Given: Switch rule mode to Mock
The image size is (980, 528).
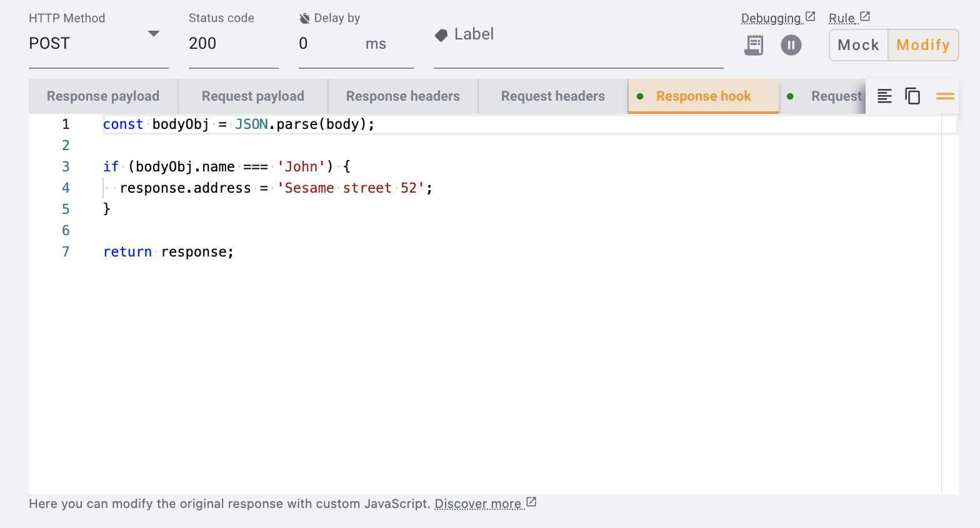Looking at the screenshot, I should tap(858, 45).
